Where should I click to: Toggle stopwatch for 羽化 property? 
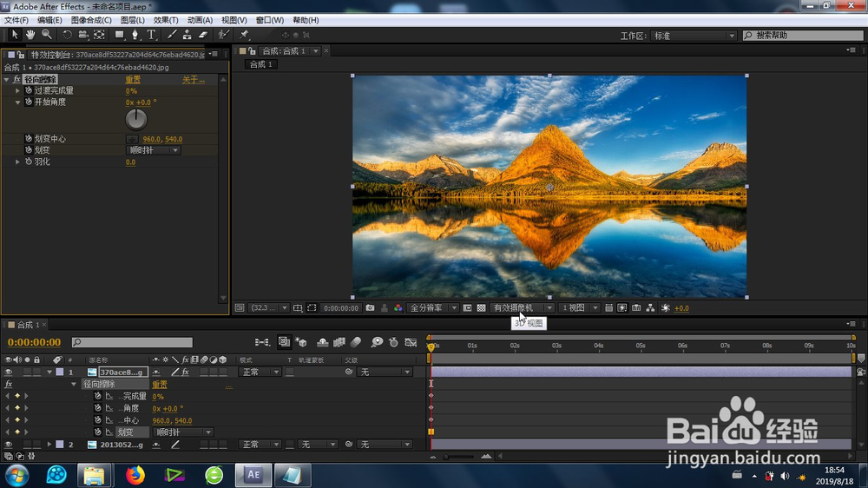[29, 162]
